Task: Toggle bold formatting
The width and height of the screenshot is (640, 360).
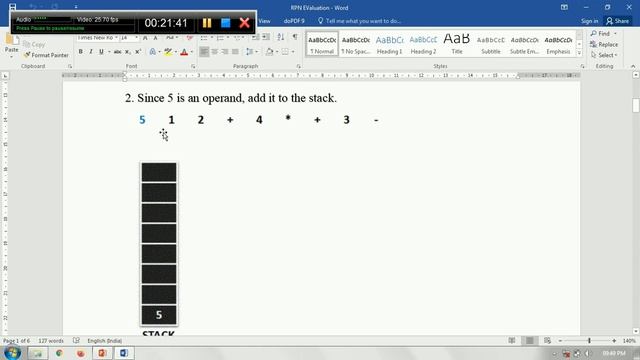Action: point(80,52)
